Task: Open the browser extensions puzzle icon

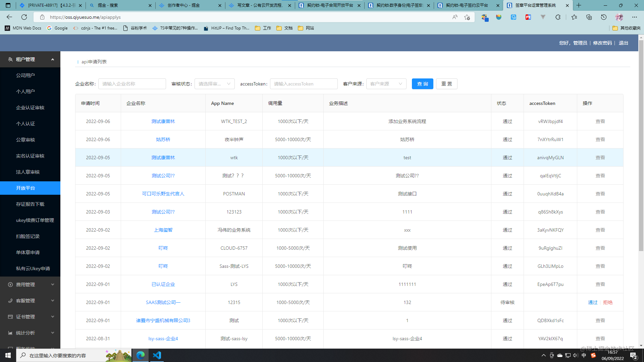Action: tap(558, 17)
